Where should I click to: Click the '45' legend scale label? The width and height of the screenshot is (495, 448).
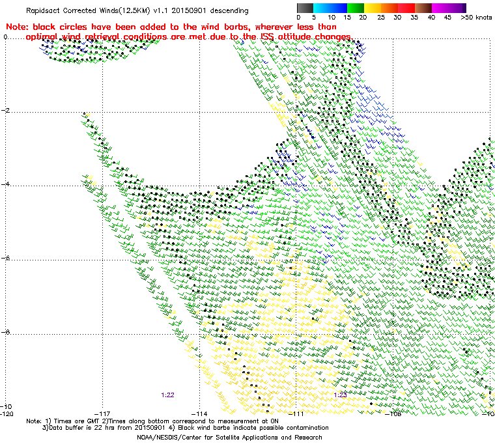coord(447,17)
